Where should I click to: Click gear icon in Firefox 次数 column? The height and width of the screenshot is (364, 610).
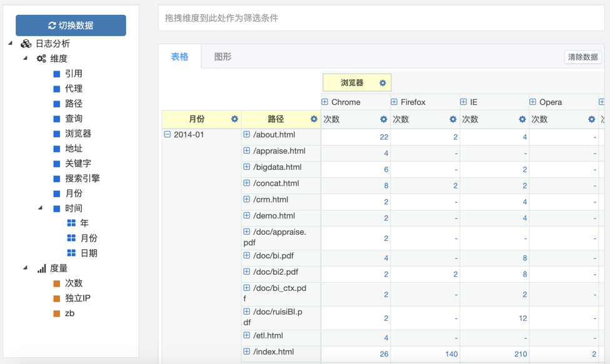[x=452, y=119]
